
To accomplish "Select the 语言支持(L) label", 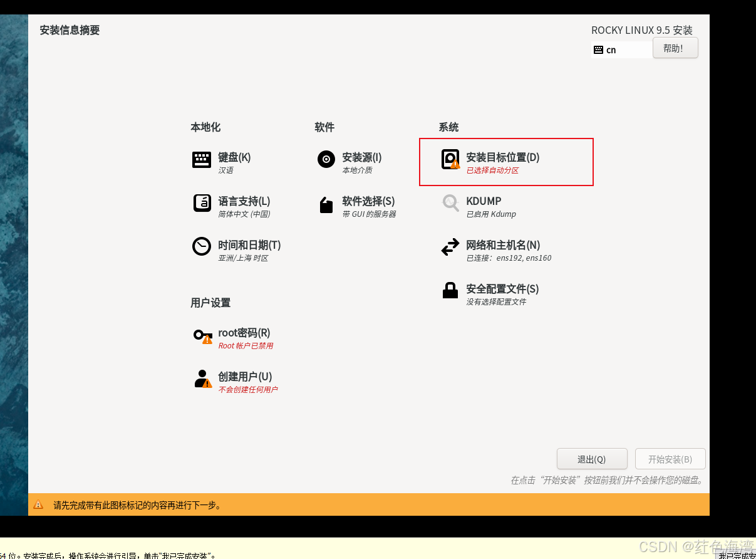I will [244, 201].
